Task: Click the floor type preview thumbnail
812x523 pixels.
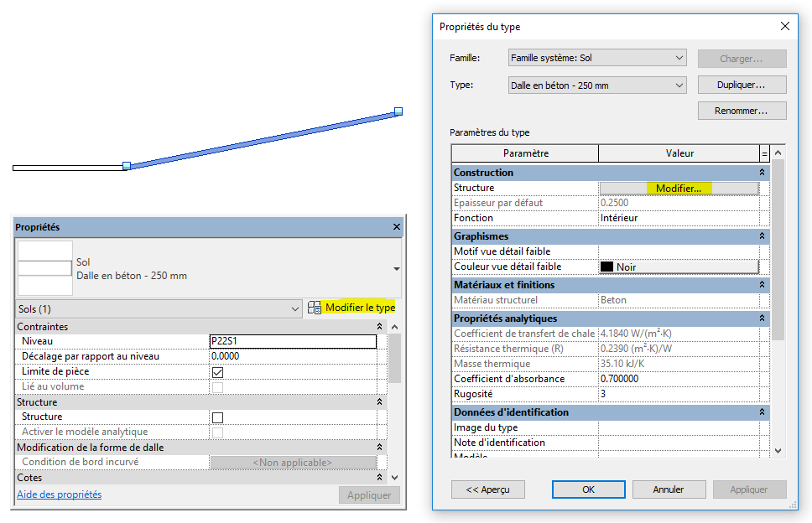Action: pyautogui.click(x=44, y=268)
